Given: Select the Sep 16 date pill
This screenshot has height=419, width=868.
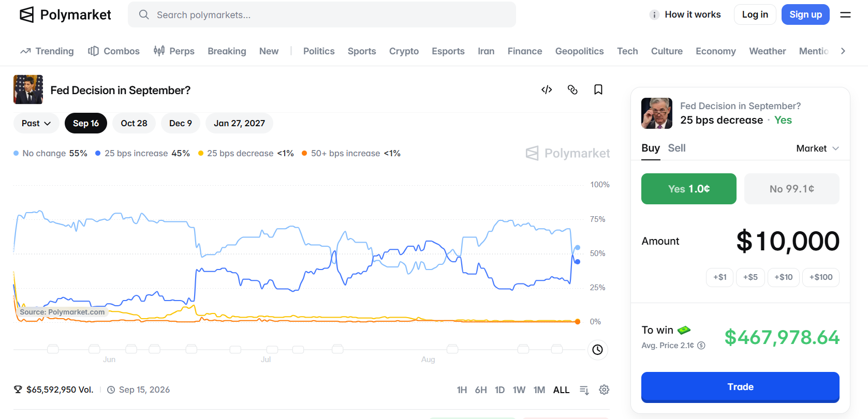Looking at the screenshot, I should (86, 123).
